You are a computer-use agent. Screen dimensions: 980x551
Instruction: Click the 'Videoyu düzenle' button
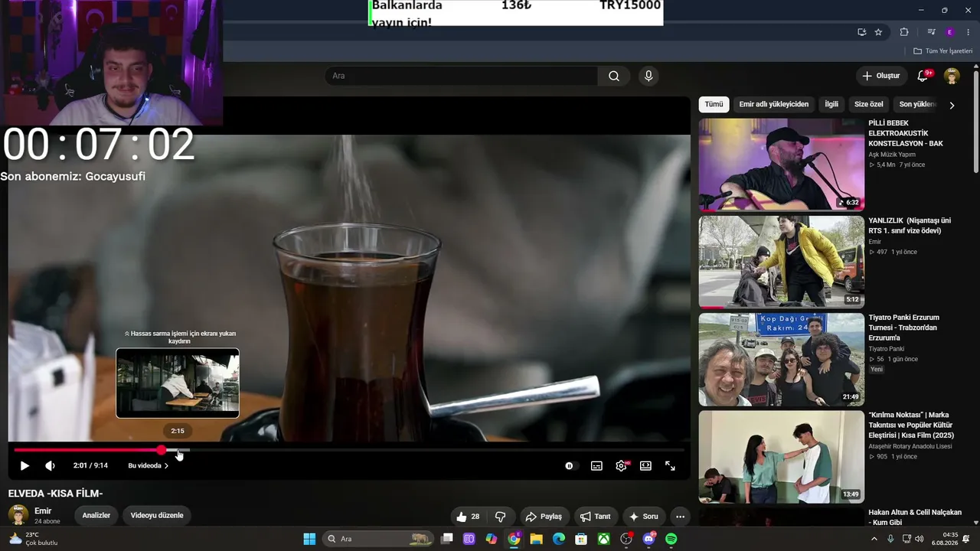pyautogui.click(x=157, y=516)
